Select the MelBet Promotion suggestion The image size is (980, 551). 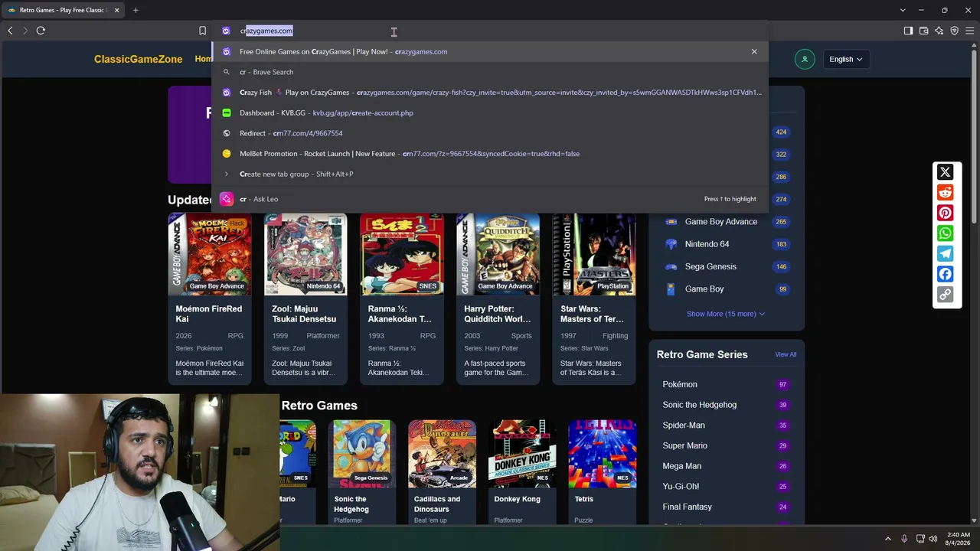(x=490, y=154)
